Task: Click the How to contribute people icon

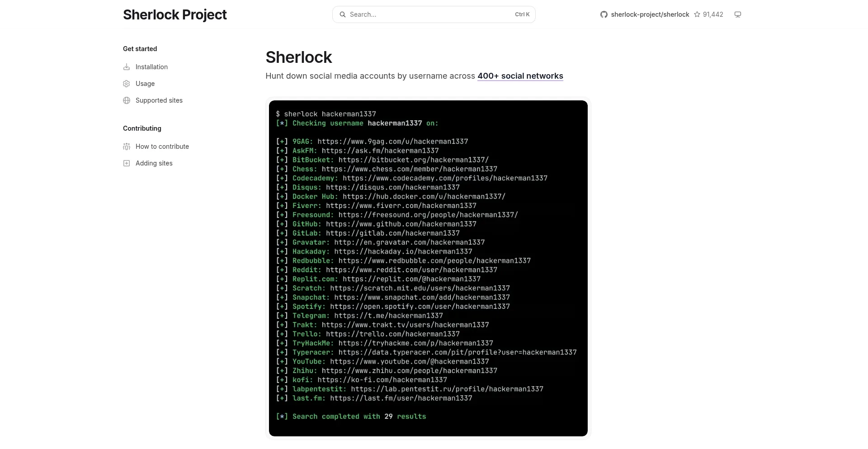Action: coord(127,147)
